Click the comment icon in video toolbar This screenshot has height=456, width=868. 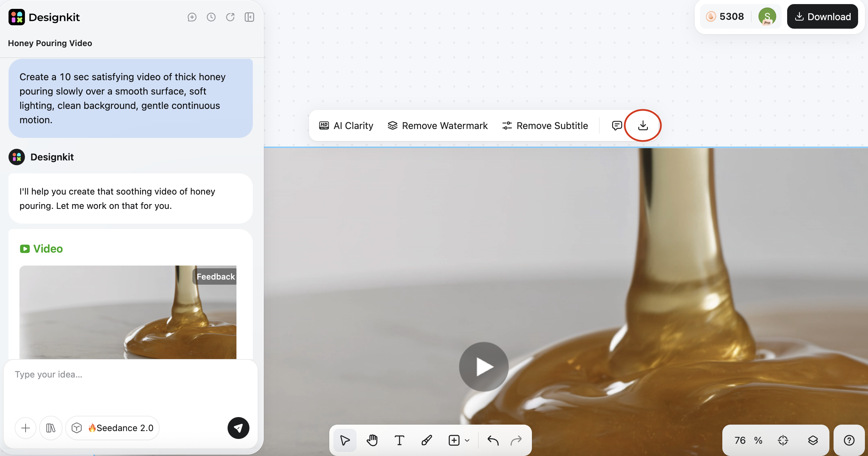617,126
